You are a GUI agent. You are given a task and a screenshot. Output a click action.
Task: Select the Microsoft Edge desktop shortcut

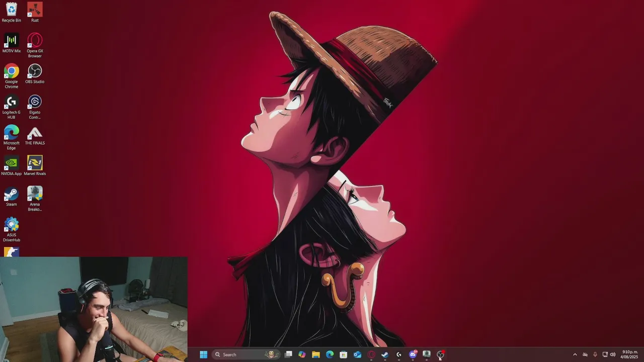coord(11,138)
